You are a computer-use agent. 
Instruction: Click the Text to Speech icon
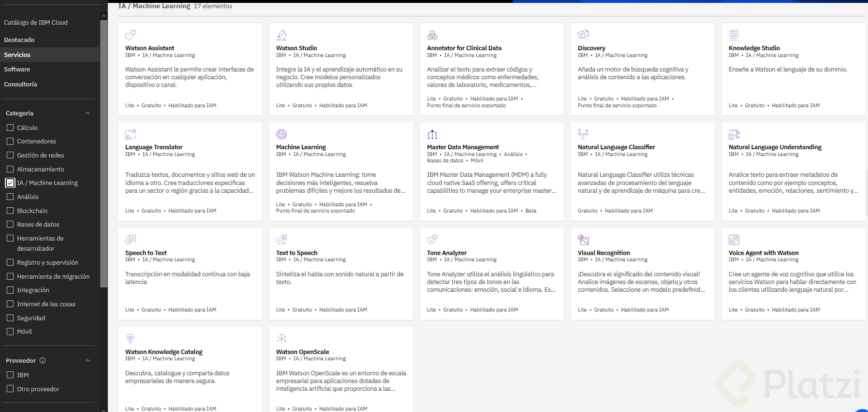(x=281, y=240)
